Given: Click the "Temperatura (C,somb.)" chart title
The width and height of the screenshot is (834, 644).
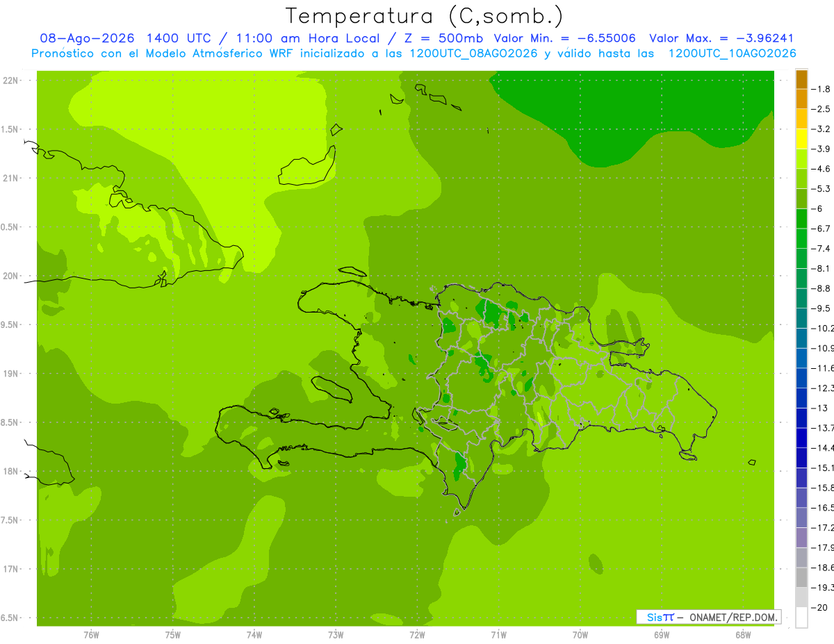Looking at the screenshot, I should tap(425, 16).
